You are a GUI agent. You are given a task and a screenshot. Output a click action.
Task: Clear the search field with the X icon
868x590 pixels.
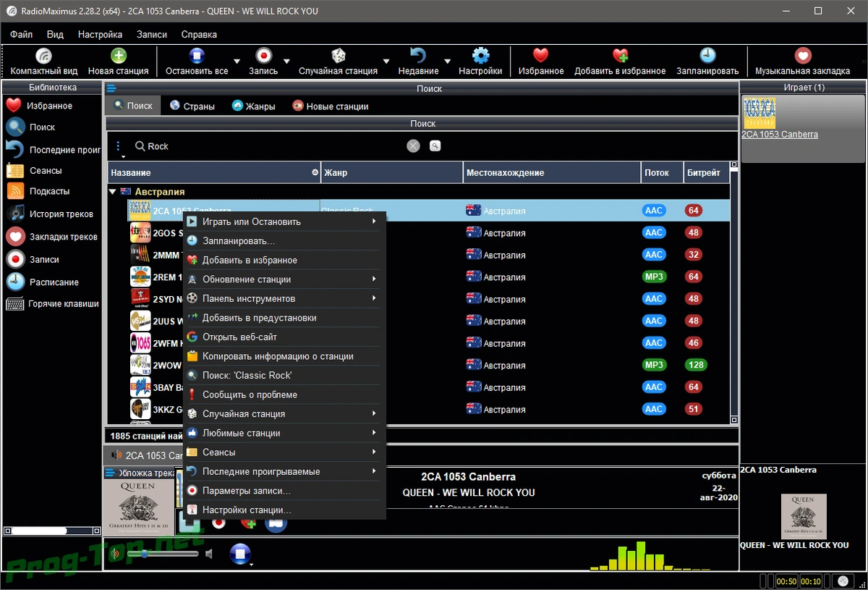click(413, 146)
